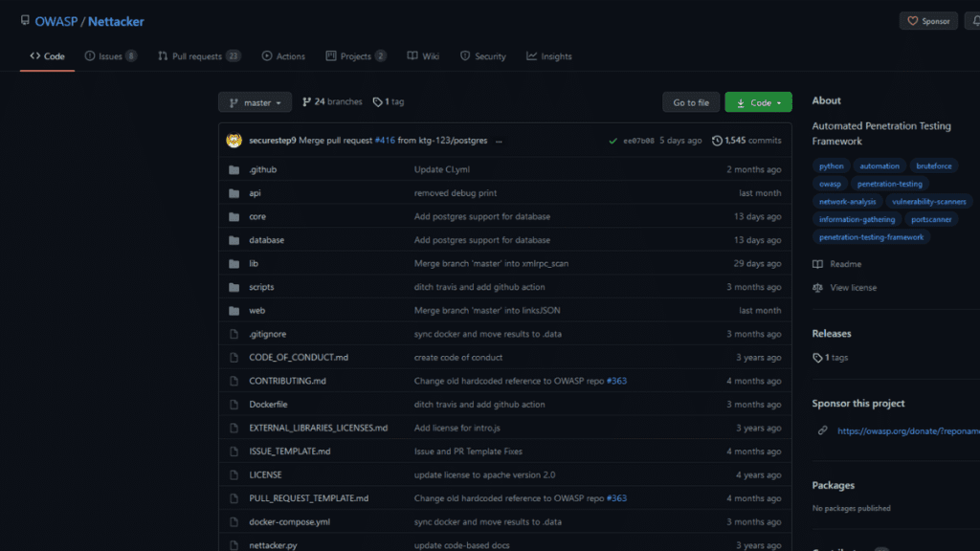Click the Sponsor button
980x551 pixels.
(x=928, y=21)
